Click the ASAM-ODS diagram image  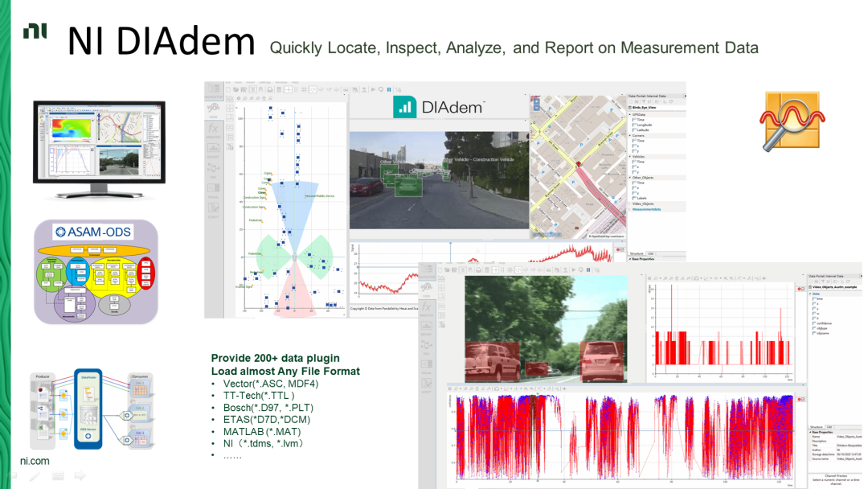[96, 272]
